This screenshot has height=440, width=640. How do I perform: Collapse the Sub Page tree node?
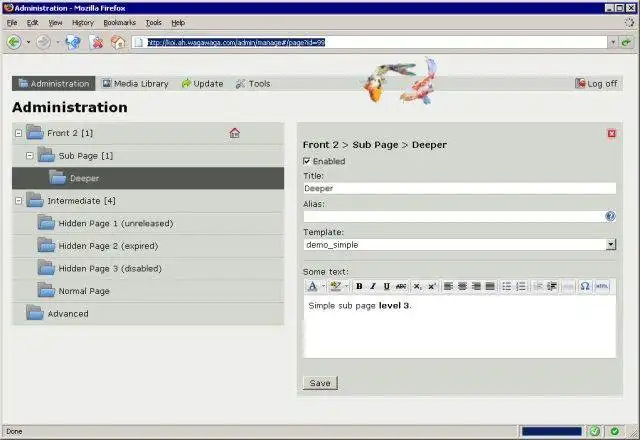29,156
